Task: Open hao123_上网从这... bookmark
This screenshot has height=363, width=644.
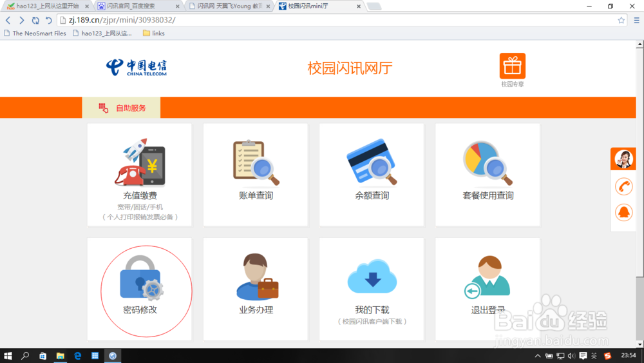Action: [102, 34]
